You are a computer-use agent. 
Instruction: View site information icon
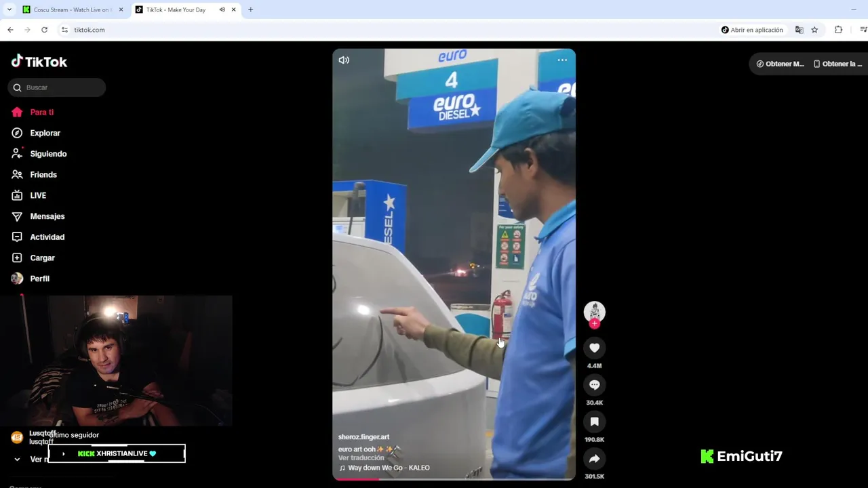[x=64, y=30]
